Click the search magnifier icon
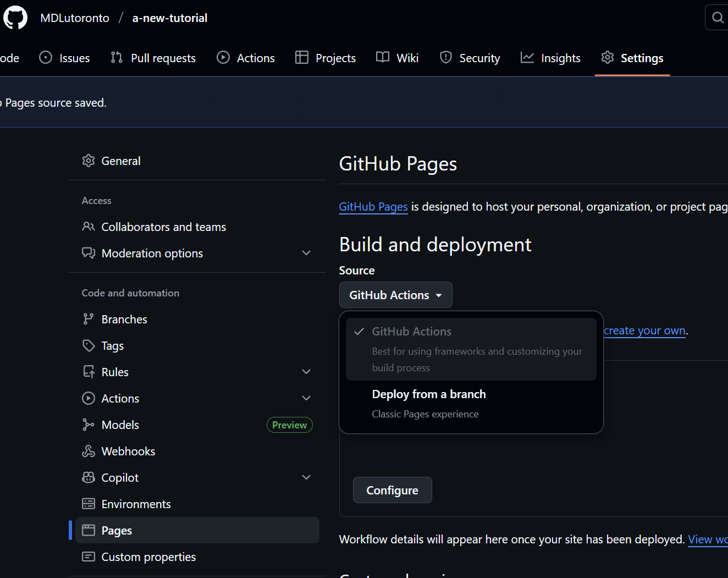The width and height of the screenshot is (728, 578). (718, 17)
